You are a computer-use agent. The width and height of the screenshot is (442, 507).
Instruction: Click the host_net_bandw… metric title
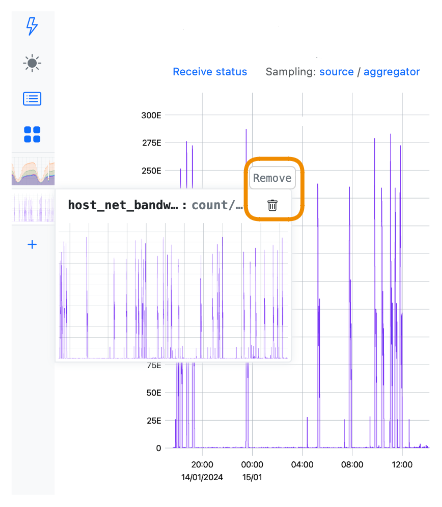coord(123,205)
